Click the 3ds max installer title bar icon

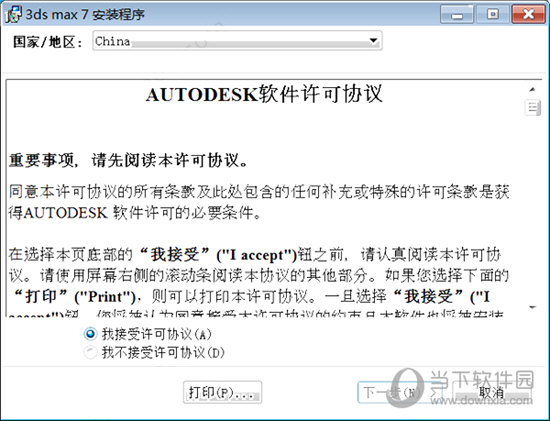[x=13, y=14]
